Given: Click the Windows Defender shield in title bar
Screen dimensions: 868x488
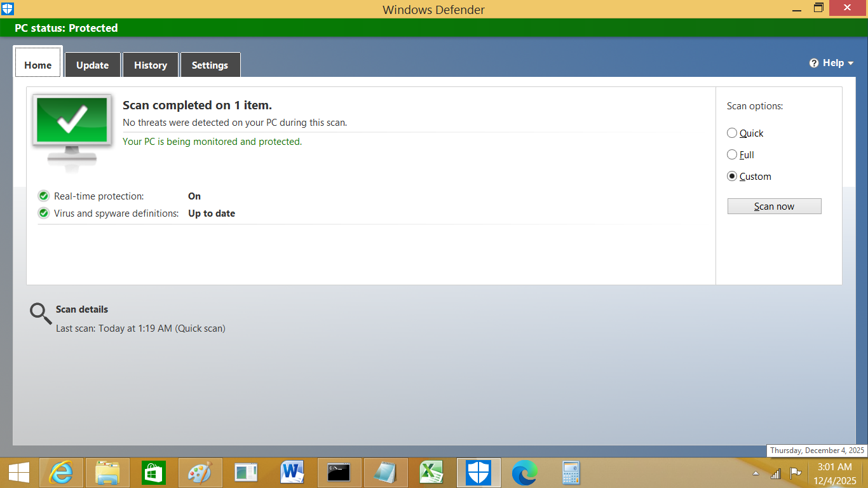Looking at the screenshot, I should tap(8, 9).
